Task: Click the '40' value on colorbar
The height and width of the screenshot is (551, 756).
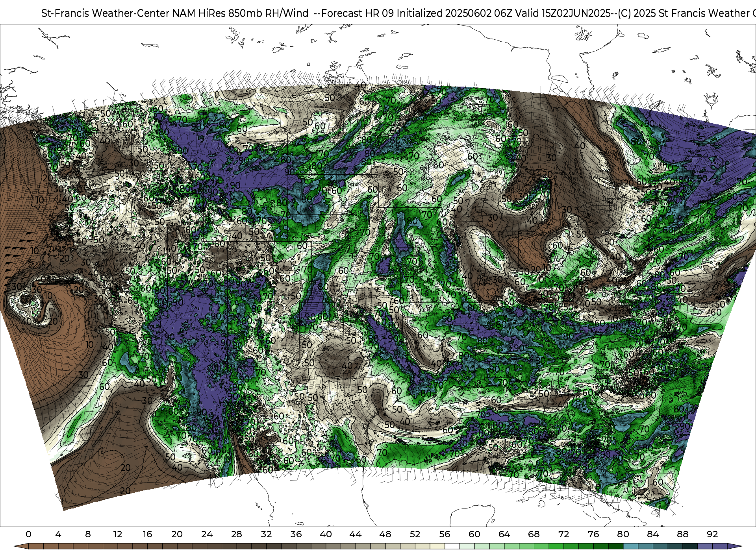Action: (x=326, y=534)
